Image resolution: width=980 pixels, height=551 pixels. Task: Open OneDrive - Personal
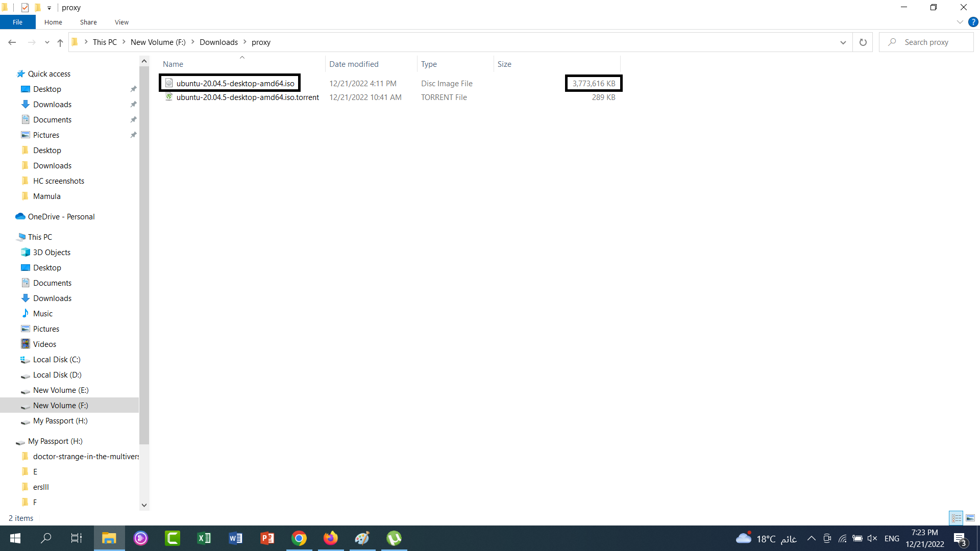61,217
